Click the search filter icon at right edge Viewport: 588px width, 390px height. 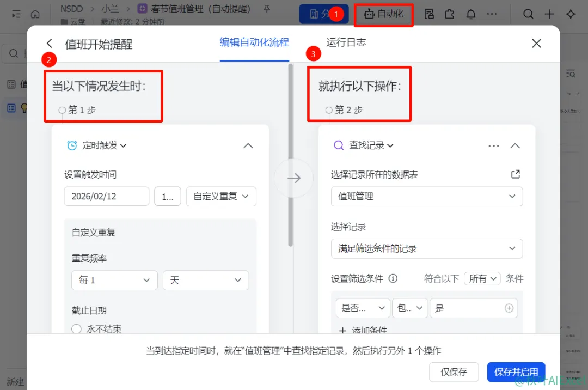pos(571,74)
